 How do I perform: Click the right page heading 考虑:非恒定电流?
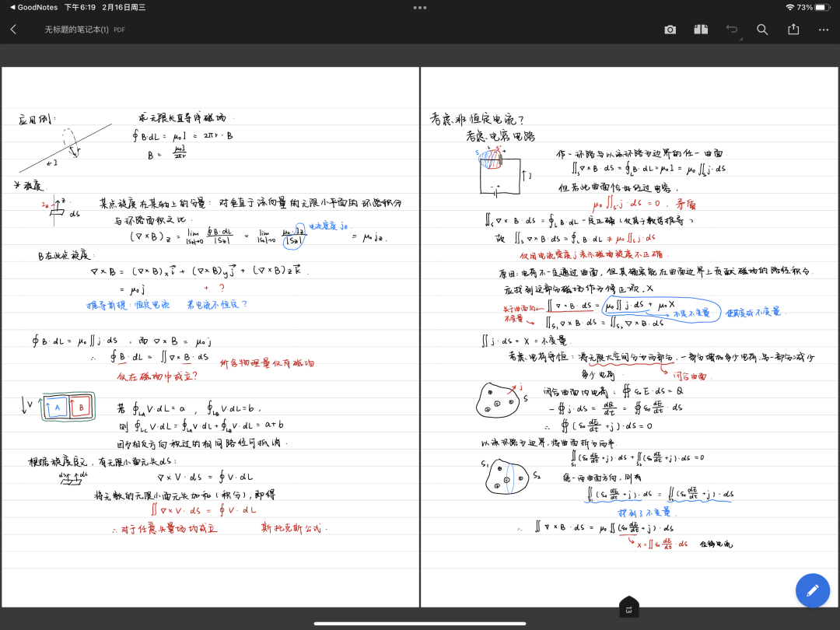pos(478,119)
